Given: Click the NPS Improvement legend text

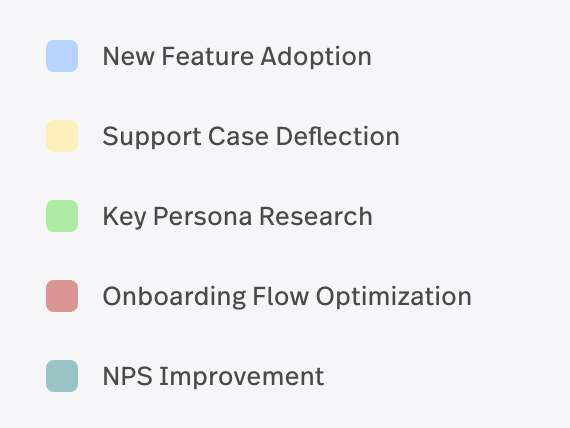Looking at the screenshot, I should point(213,377).
